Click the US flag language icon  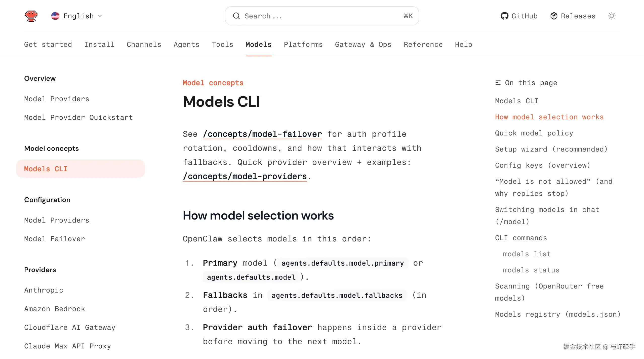55,16
